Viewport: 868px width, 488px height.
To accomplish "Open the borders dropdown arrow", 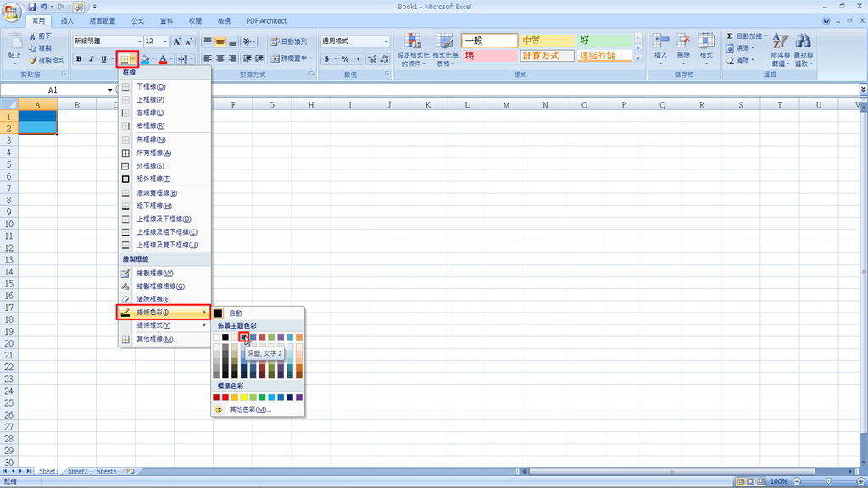I will 133,59.
